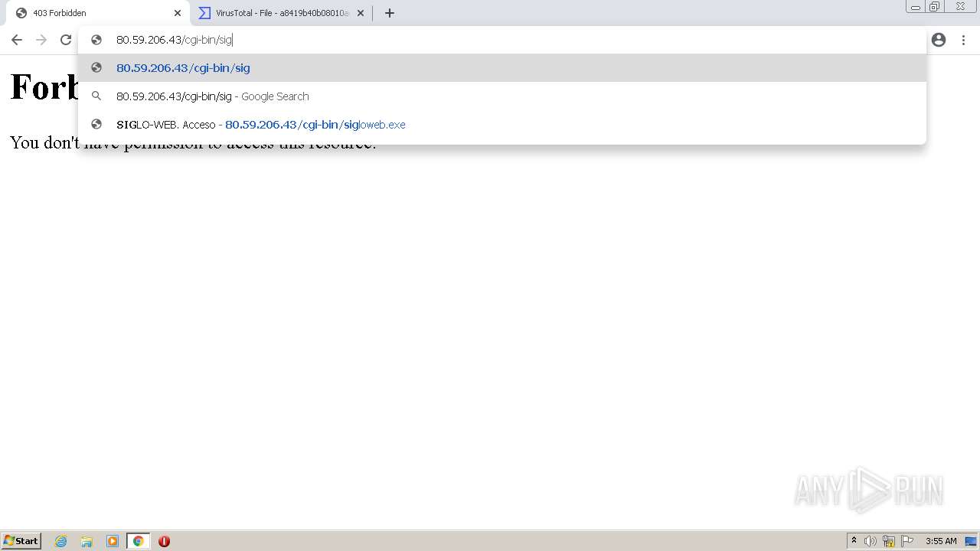Click the forward navigation arrow
Image resolution: width=980 pixels, height=551 pixels.
pos(41,40)
